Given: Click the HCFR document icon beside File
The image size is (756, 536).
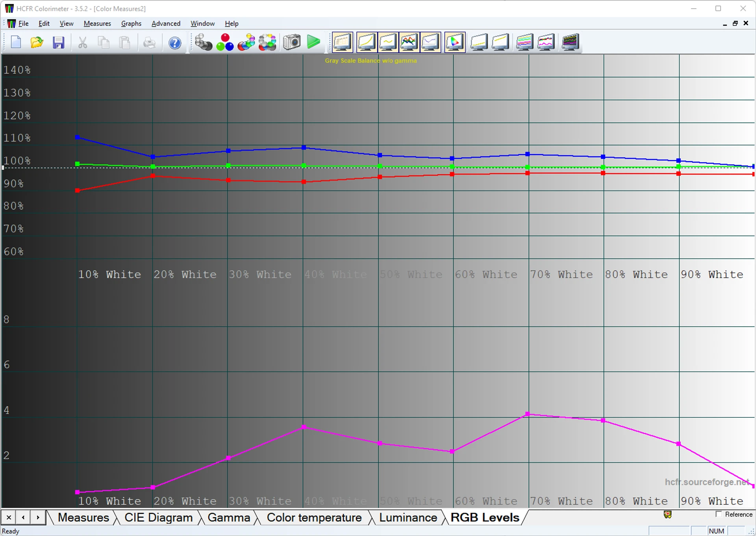Looking at the screenshot, I should click(x=11, y=24).
